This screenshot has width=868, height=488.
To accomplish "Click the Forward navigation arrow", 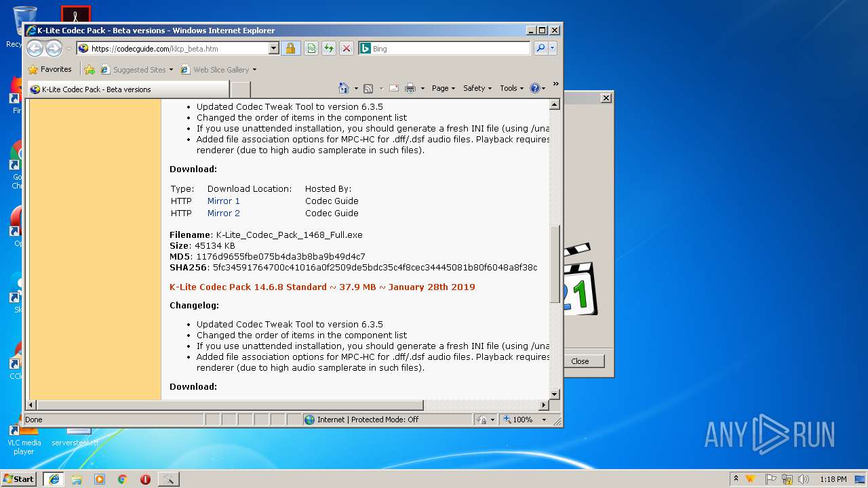I will [x=54, y=48].
